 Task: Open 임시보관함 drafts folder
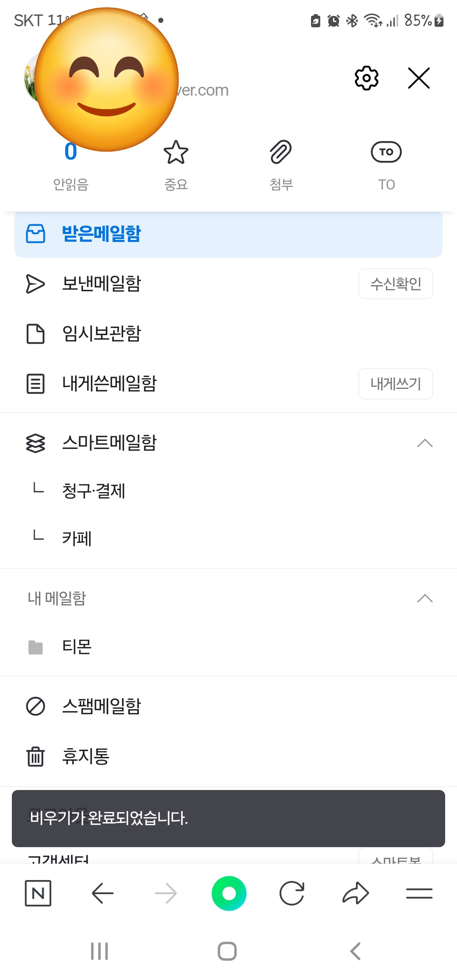[x=102, y=333]
